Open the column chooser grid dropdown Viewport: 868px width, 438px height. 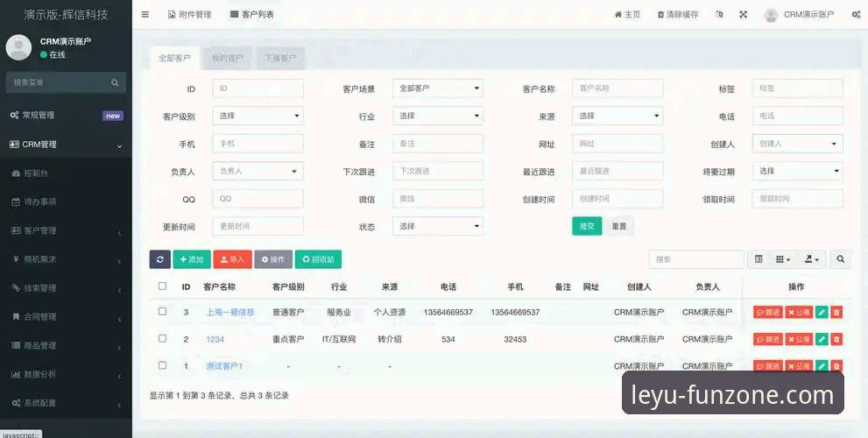(x=783, y=259)
